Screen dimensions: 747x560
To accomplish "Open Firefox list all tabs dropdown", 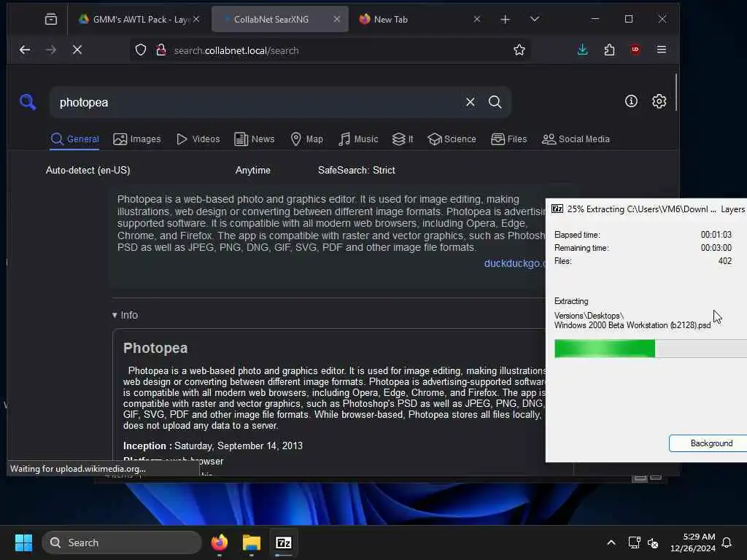I will click(x=535, y=19).
